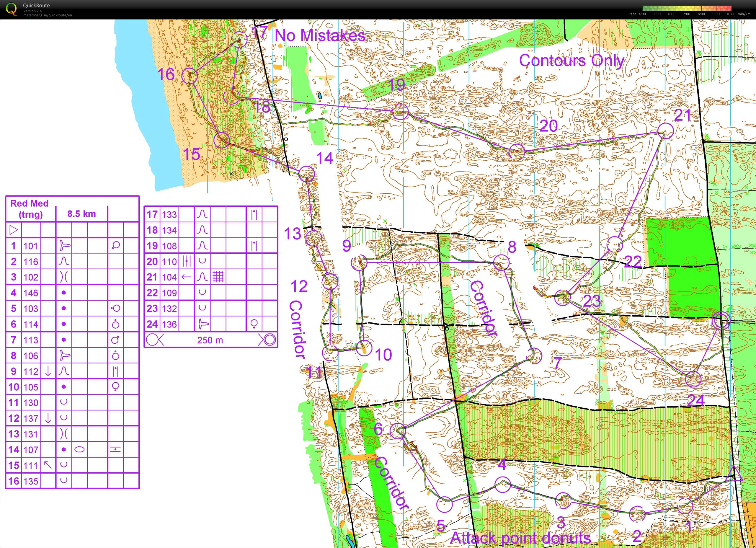Click the QuickRoute Q logo
This screenshot has height=548, width=756.
tap(11, 9)
